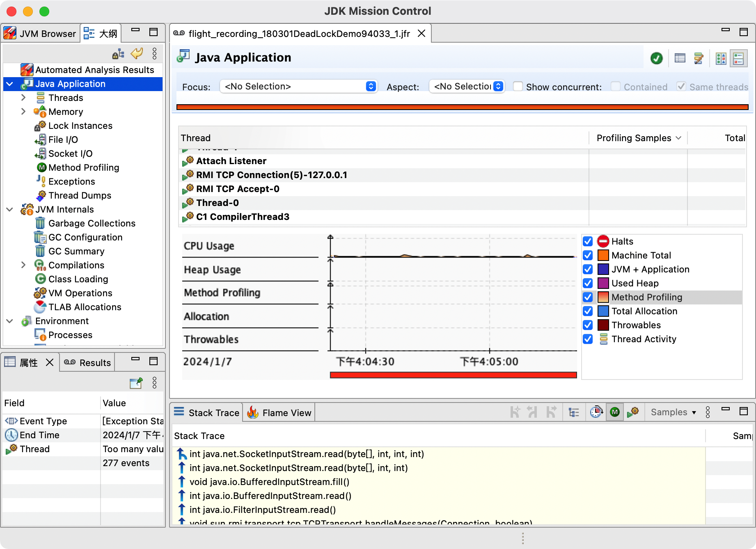This screenshot has height=549, width=756.
Task: Expand the Memory tree node
Action: coord(23,112)
